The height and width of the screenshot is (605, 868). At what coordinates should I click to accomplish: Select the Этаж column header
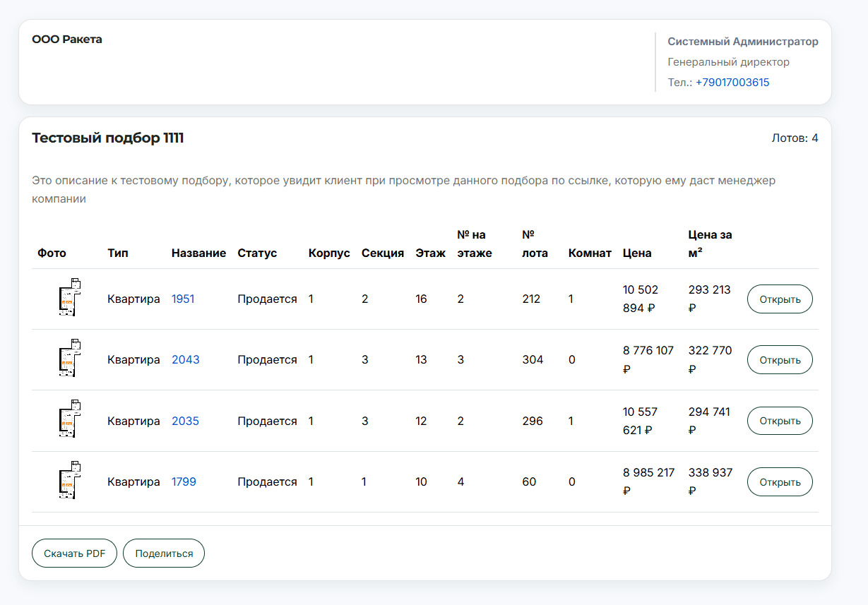point(430,253)
